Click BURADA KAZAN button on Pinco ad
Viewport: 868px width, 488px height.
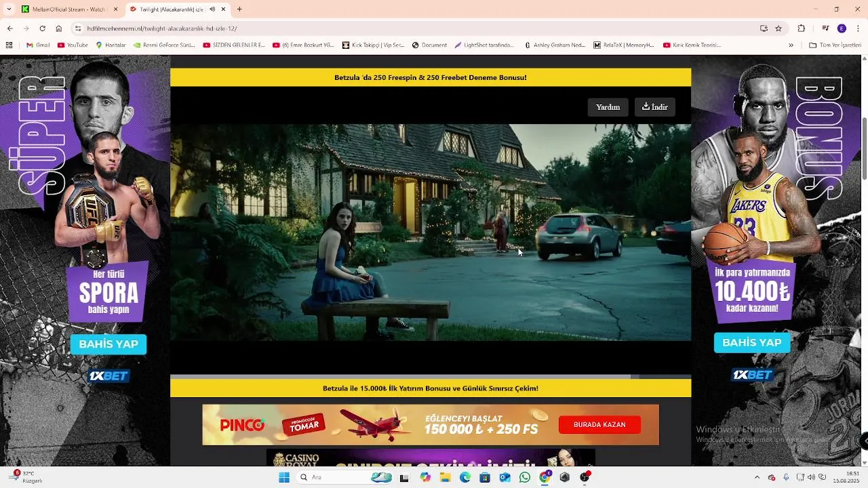click(x=599, y=424)
